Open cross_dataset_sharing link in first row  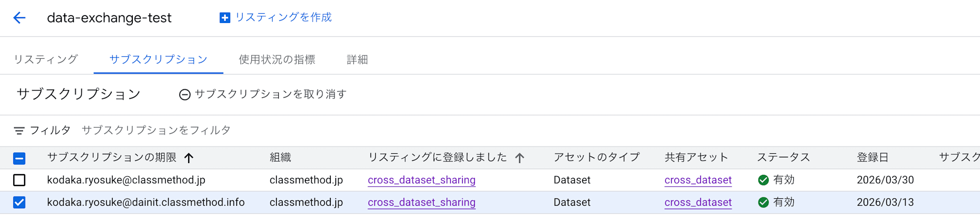coord(421,180)
